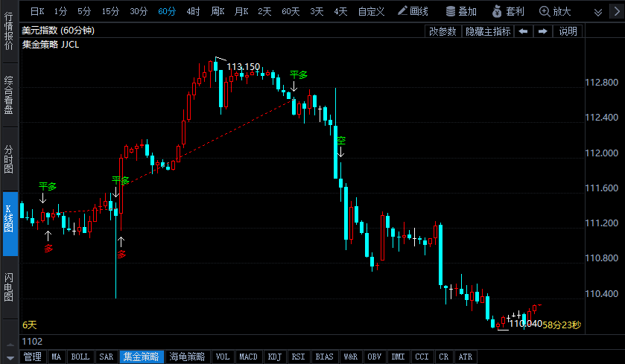Click the 1102 date label

(32, 342)
